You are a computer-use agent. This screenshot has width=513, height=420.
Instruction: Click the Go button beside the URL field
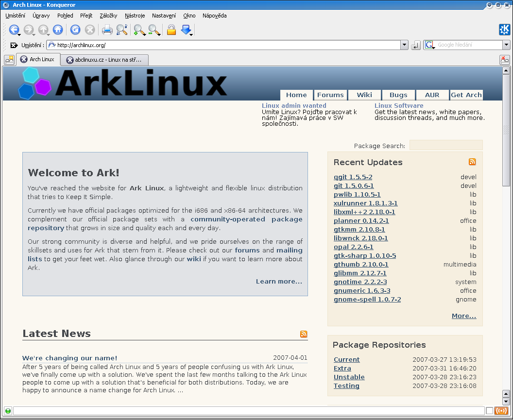[415, 45]
